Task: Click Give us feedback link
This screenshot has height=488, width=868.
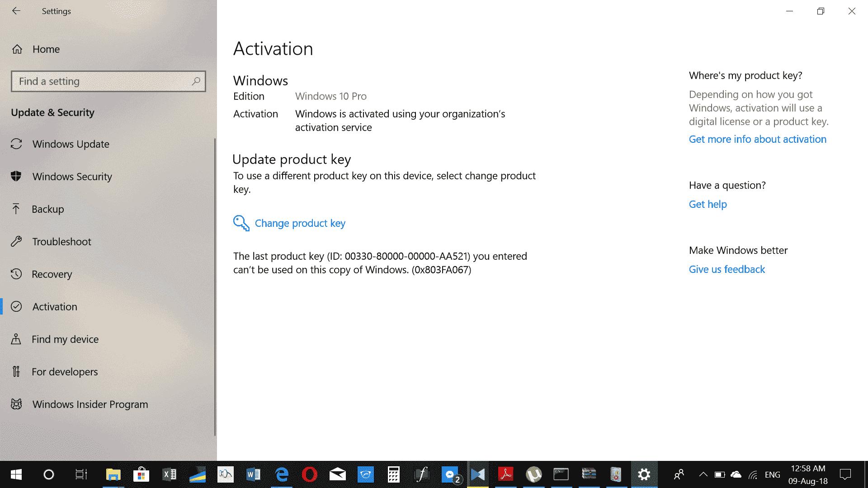Action: (x=727, y=269)
